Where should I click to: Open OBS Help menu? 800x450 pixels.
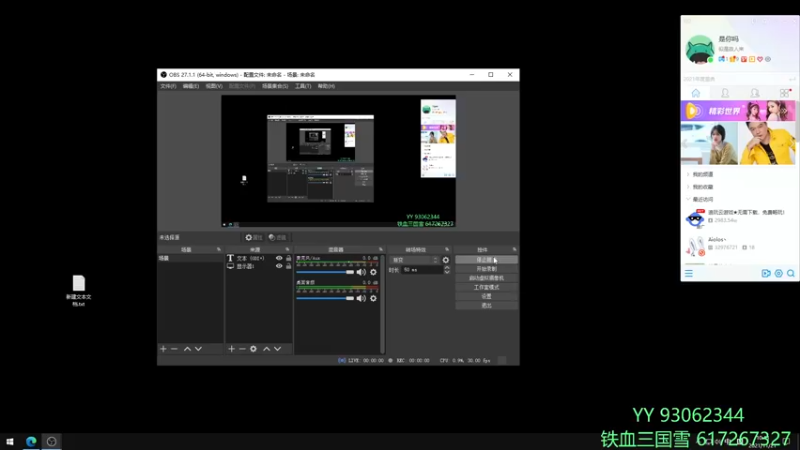tap(326, 86)
